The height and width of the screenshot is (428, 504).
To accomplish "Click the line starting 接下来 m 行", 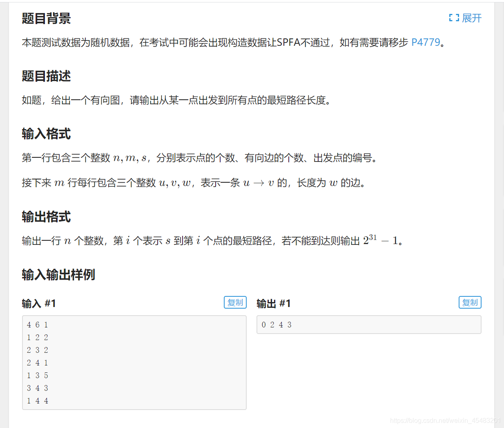I will coord(194,183).
